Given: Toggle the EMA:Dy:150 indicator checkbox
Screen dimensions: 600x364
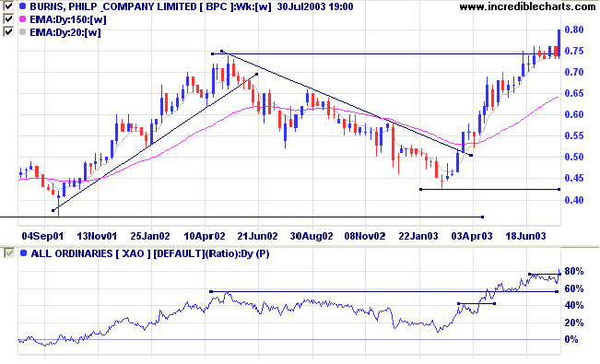Looking at the screenshot, I should coord(8,18).
